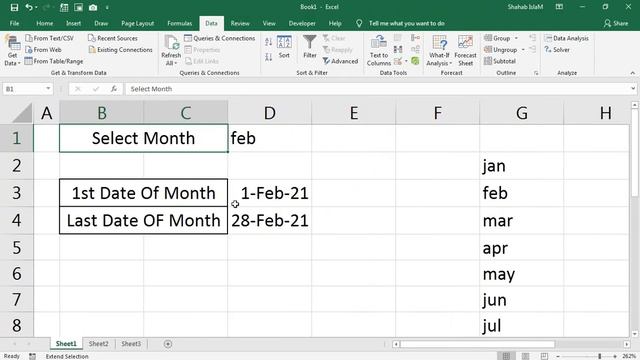Launch Text to Columns wizard

(379, 51)
